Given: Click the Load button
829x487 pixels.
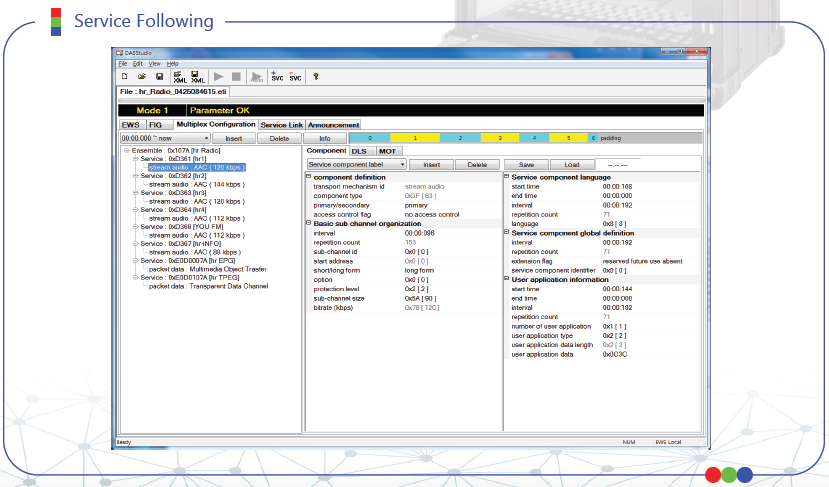Looking at the screenshot, I should coord(572,164).
